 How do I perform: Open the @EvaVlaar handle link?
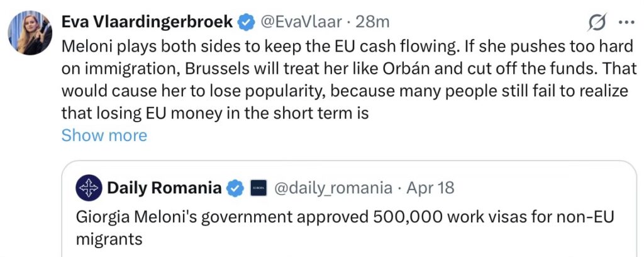301,22
